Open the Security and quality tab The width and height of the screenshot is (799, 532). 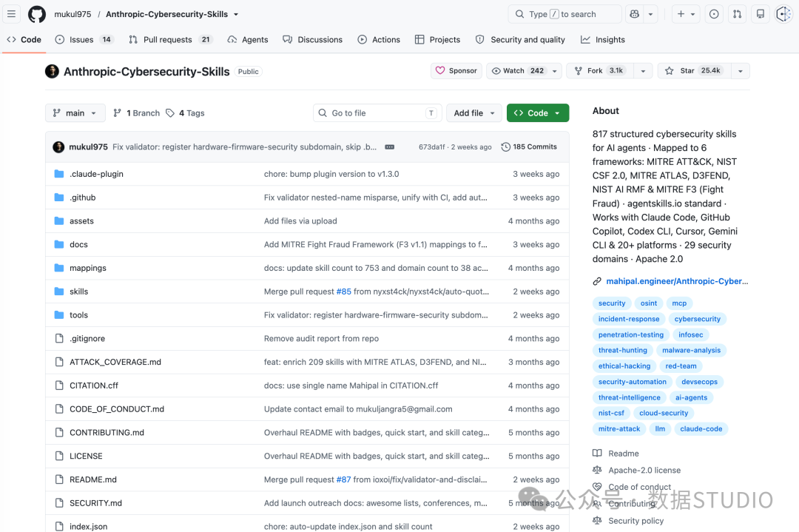[x=521, y=40]
